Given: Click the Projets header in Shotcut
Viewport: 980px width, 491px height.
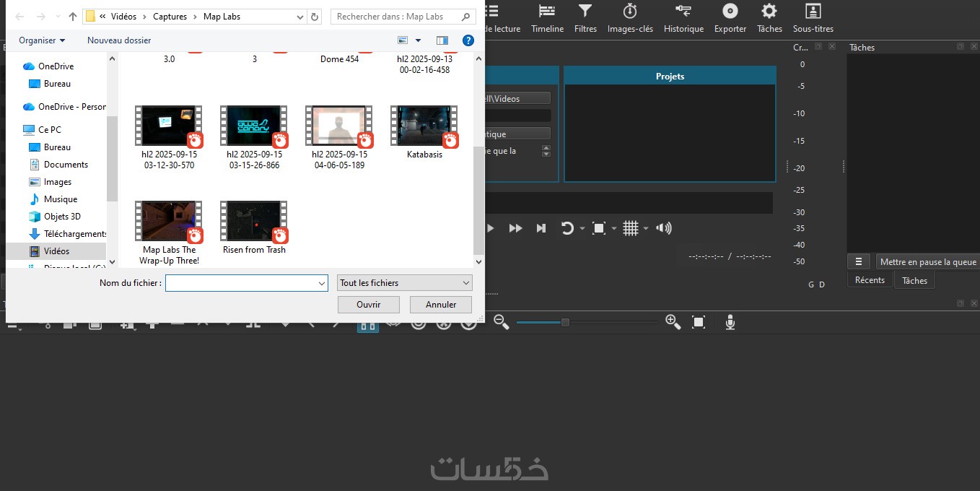Looking at the screenshot, I should 670,76.
